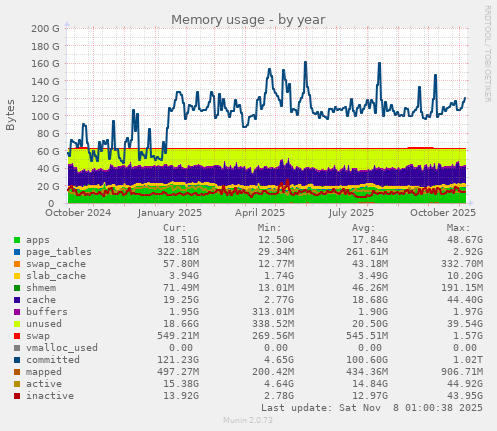Screen dimensions: 497x431
Task: Select the unused legend label
Action: coord(44,324)
